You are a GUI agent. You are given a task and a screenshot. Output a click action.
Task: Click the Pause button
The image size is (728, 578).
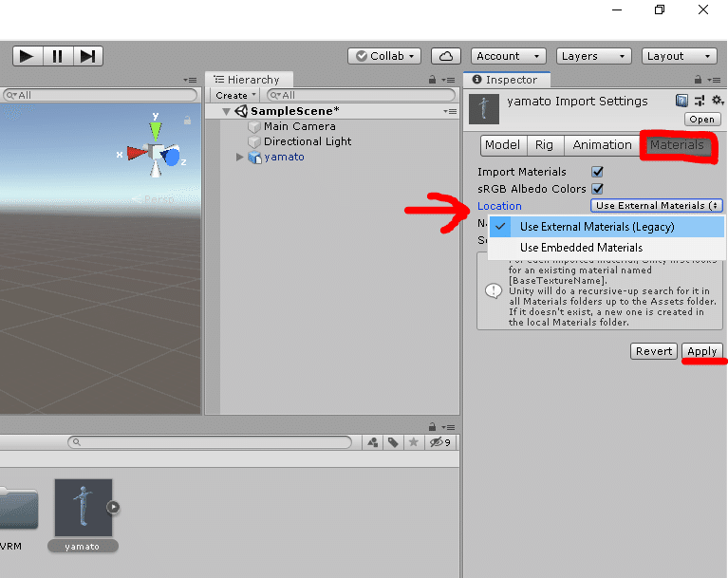(x=58, y=56)
